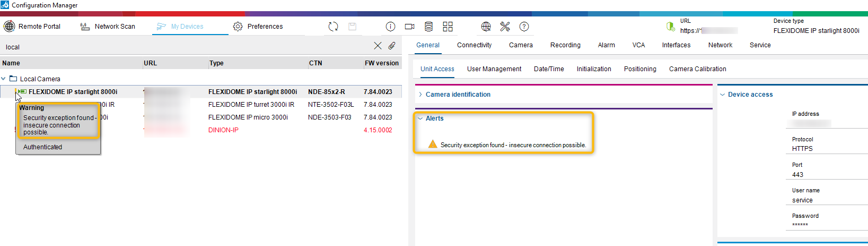This screenshot has width=868, height=246.
Task: Collapse the Local Camera folder
Action: (x=4, y=79)
